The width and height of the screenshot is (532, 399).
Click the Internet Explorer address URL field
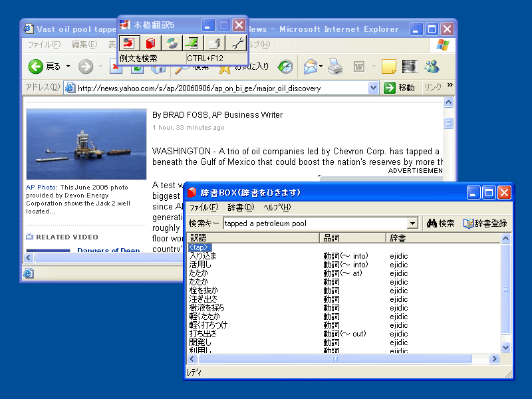point(222,88)
